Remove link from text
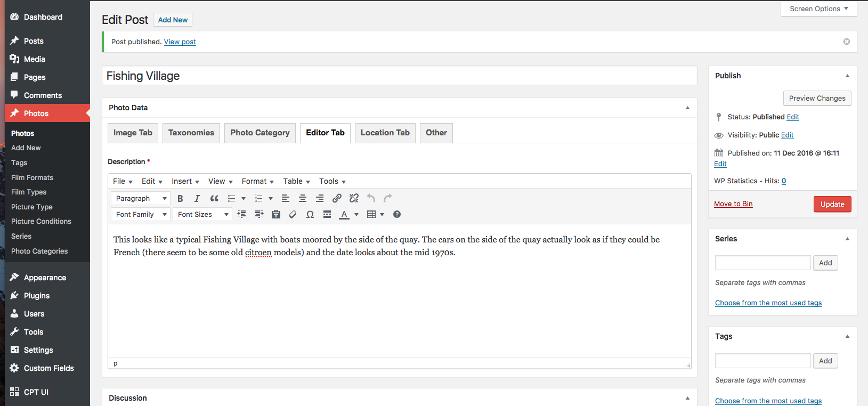Viewport: 868px width, 406px height. pos(354,198)
